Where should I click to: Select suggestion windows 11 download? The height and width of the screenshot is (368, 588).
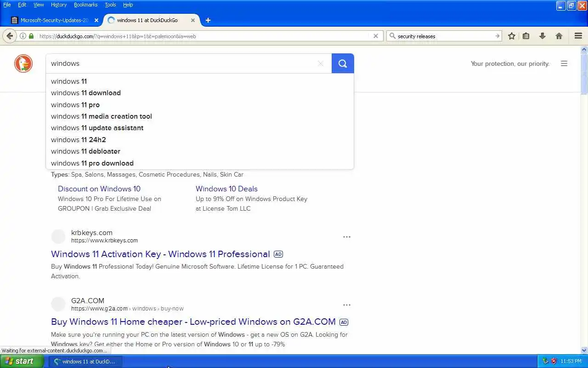point(200,93)
